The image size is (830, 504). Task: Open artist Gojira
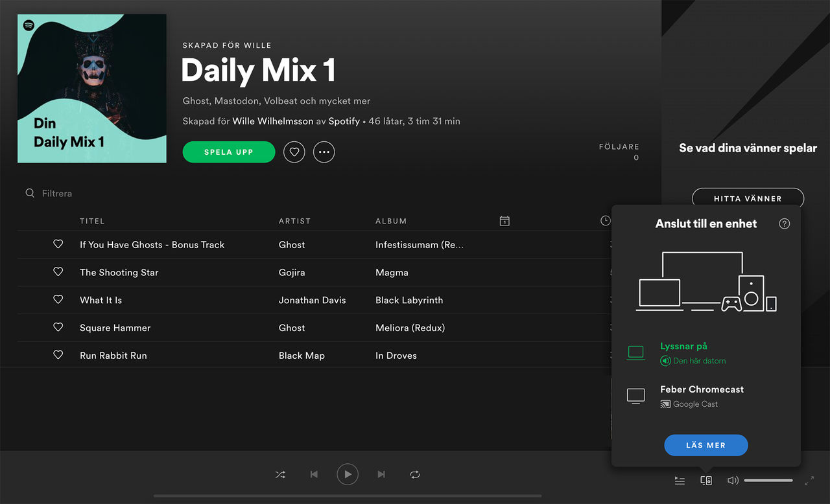point(292,273)
